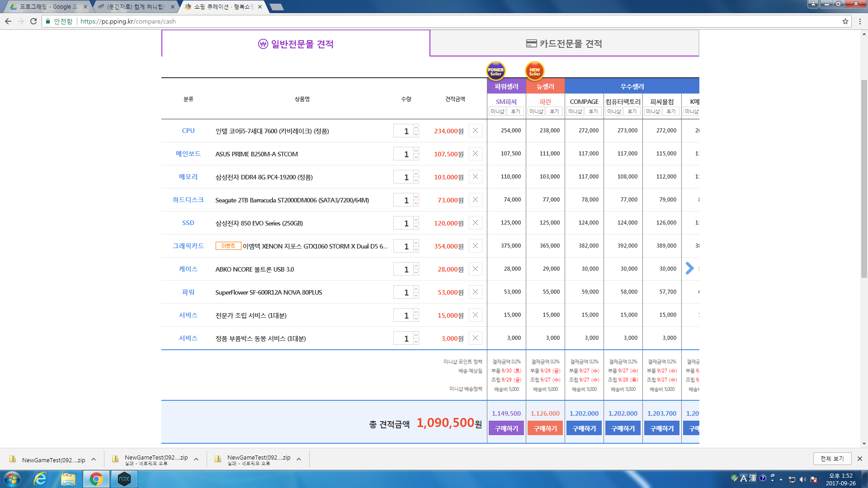This screenshot has width=868, height=488.
Task: Decrease the memory quantity
Action: 416,180
